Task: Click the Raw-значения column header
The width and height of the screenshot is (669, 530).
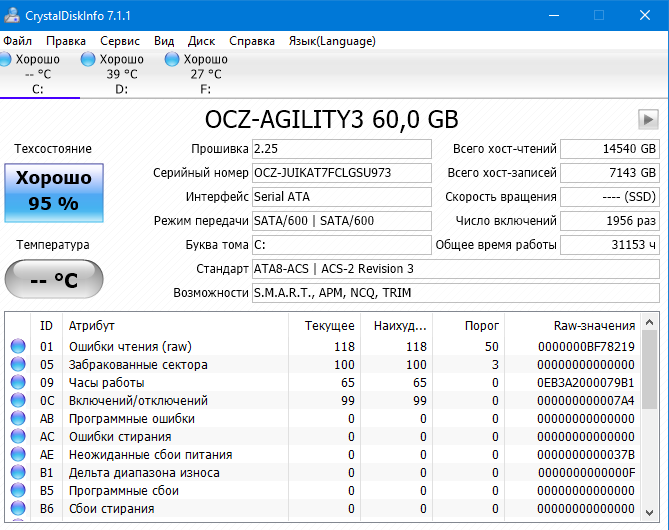Action: point(594,325)
